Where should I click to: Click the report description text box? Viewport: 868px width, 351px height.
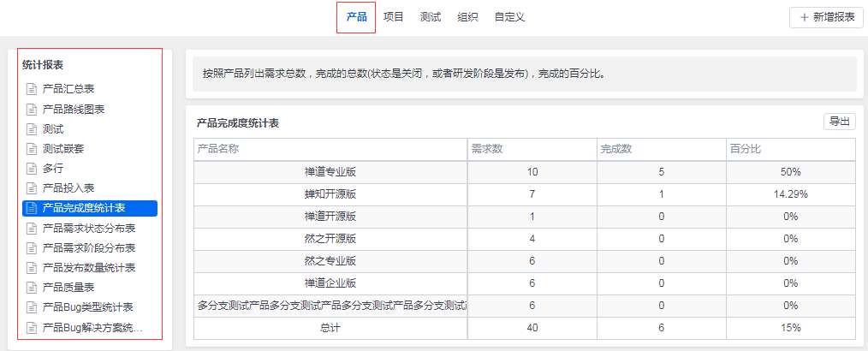(x=524, y=74)
